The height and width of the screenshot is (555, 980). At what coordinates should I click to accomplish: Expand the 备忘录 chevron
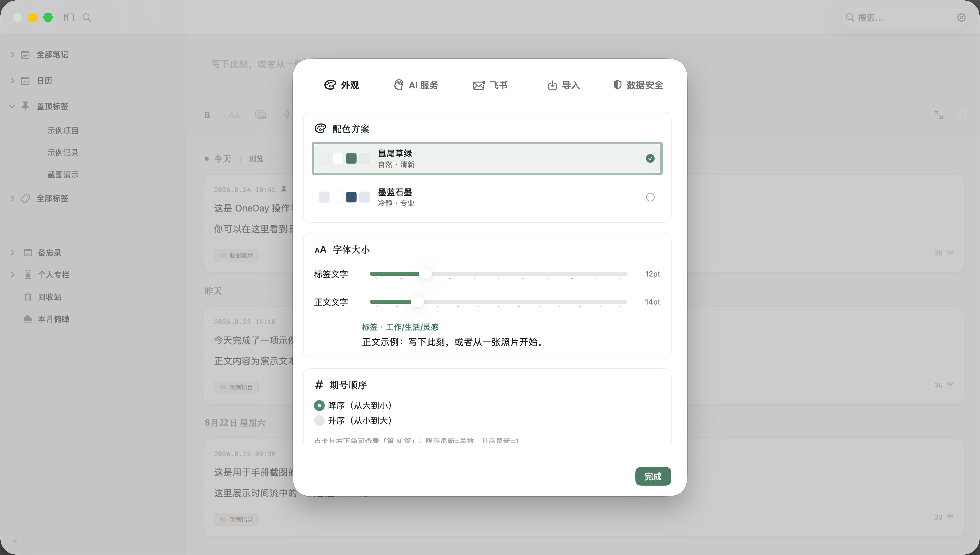pos(13,253)
